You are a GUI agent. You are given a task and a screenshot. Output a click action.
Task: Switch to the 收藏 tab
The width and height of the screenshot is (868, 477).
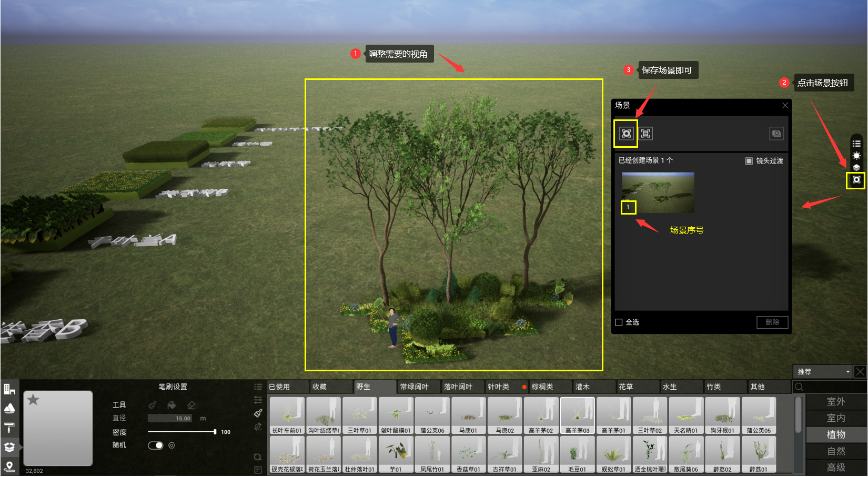331,387
